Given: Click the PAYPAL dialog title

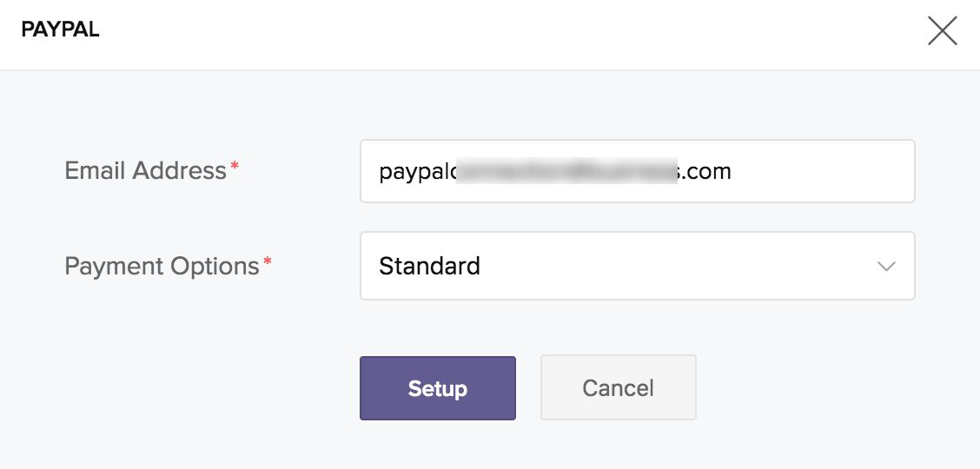Looking at the screenshot, I should (60, 30).
